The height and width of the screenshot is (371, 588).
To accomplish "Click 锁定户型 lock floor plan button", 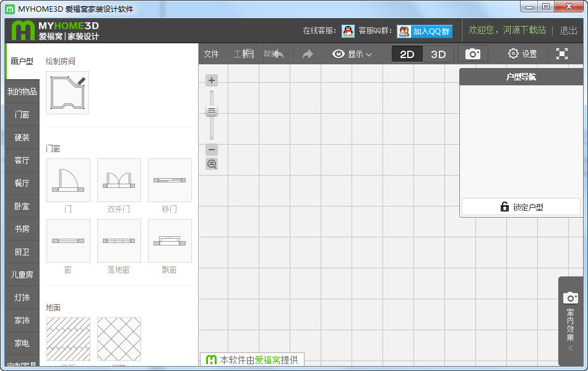I will [x=521, y=207].
